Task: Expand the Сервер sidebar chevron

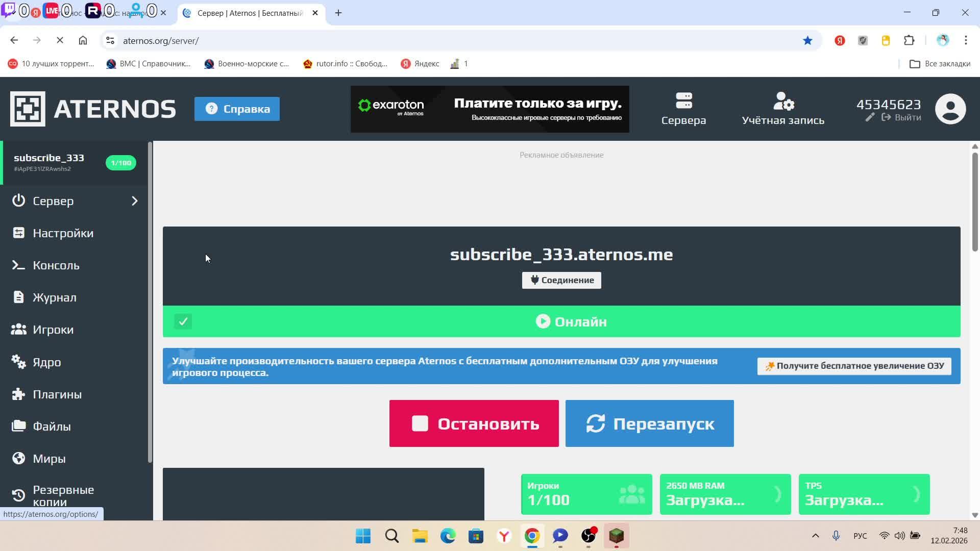Action: point(135,201)
